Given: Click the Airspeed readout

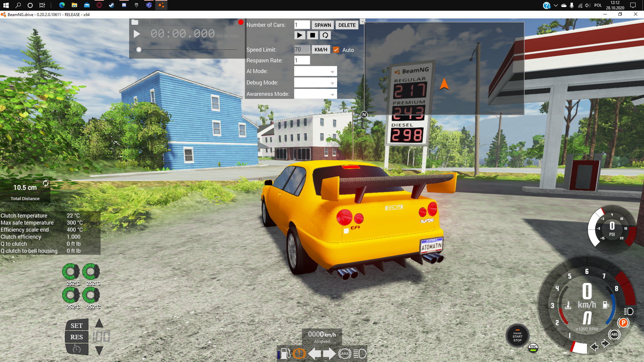Looking at the screenshot, I should coord(322,337).
